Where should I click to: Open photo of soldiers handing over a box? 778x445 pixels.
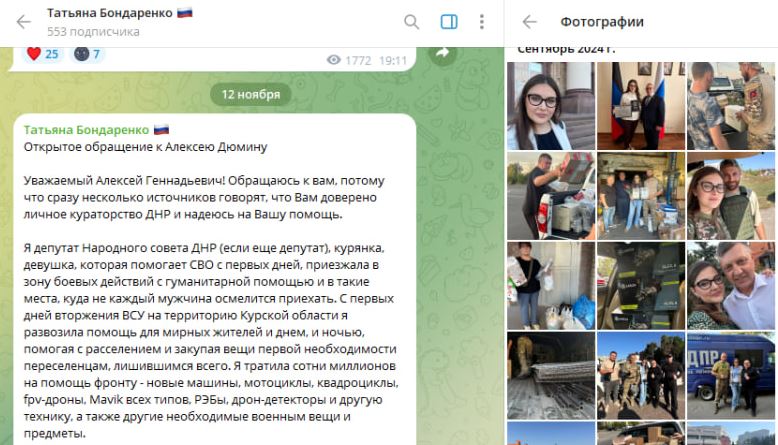(731, 106)
